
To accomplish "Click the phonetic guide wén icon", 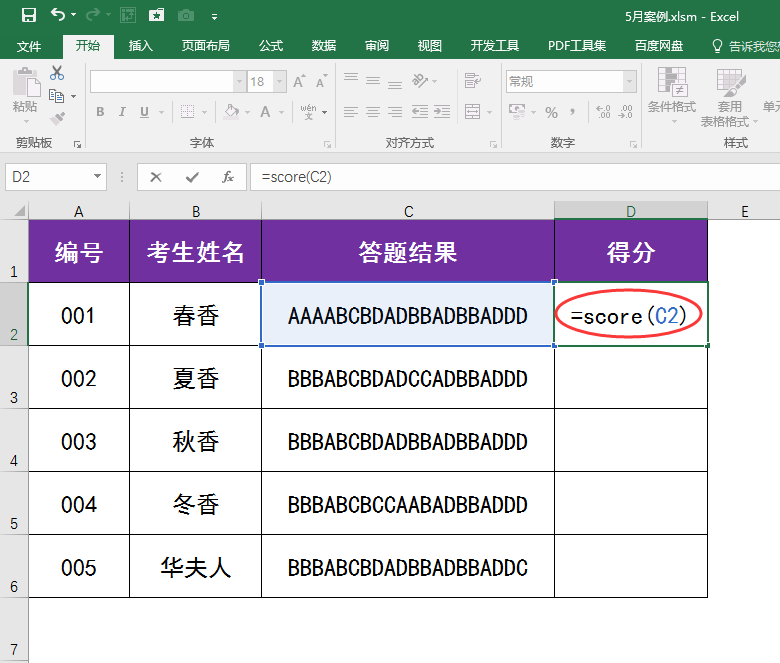I will point(308,112).
